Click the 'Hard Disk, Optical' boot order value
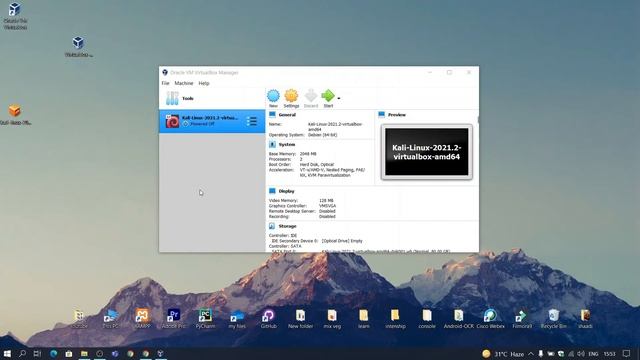Image resolution: width=640 pixels, height=360 pixels. click(317, 164)
